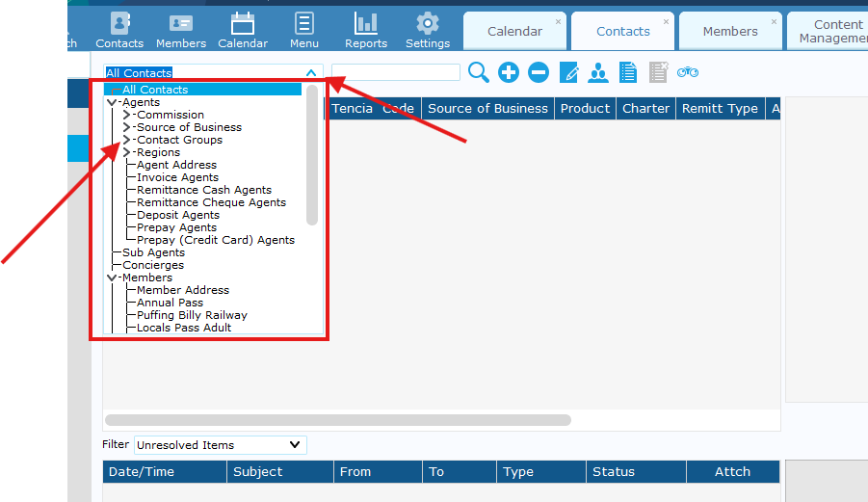Expand the Commission tree node
868x502 pixels.
(126, 115)
